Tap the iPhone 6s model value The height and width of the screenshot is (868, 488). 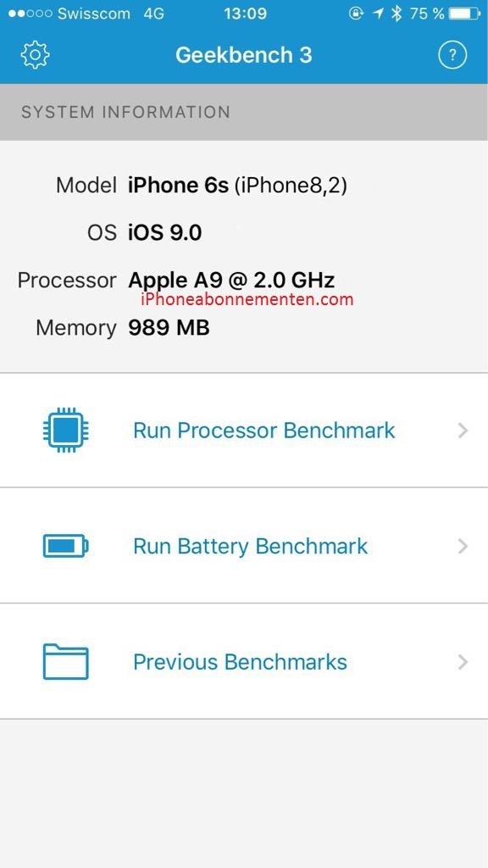[178, 185]
